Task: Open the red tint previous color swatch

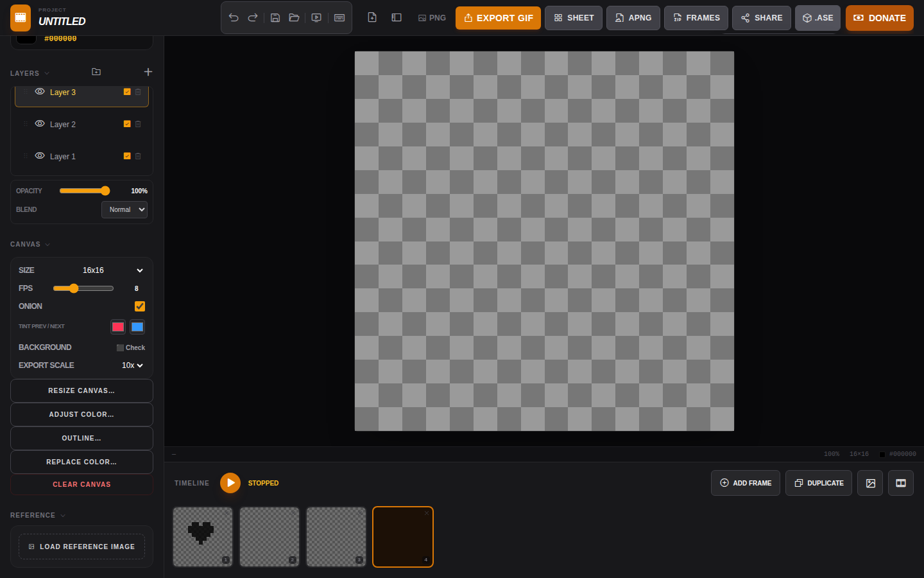Action: coord(118,327)
